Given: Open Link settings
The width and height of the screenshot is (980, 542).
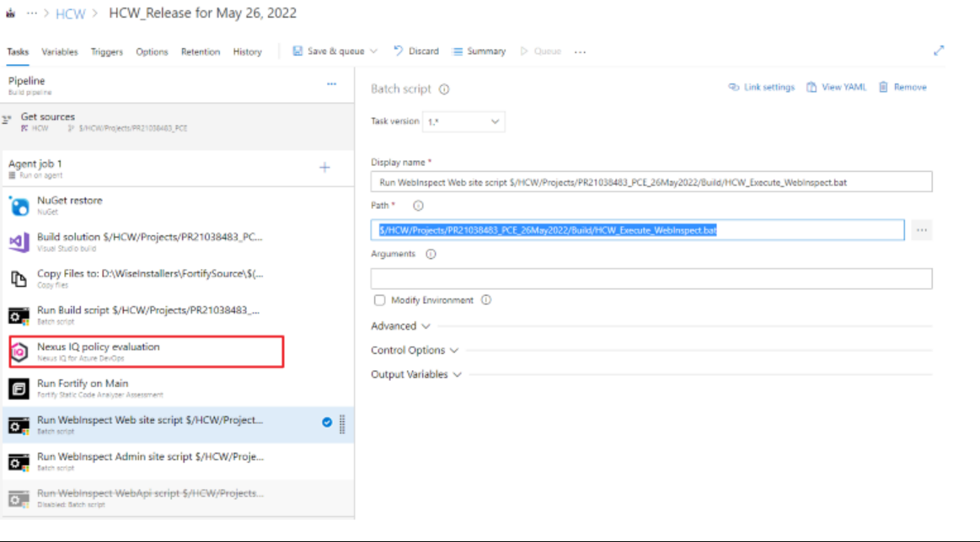Looking at the screenshot, I should 761,87.
